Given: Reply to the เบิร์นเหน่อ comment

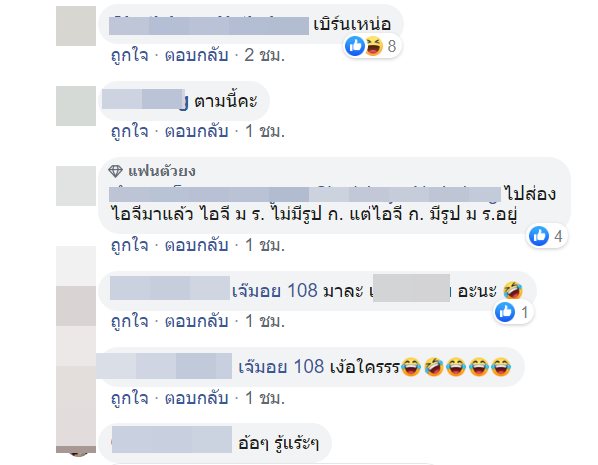Looking at the screenshot, I should click(196, 56).
